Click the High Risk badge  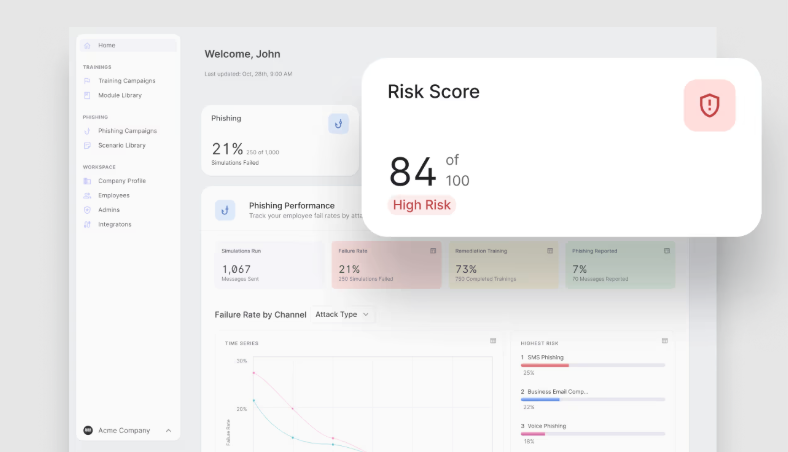tap(422, 205)
